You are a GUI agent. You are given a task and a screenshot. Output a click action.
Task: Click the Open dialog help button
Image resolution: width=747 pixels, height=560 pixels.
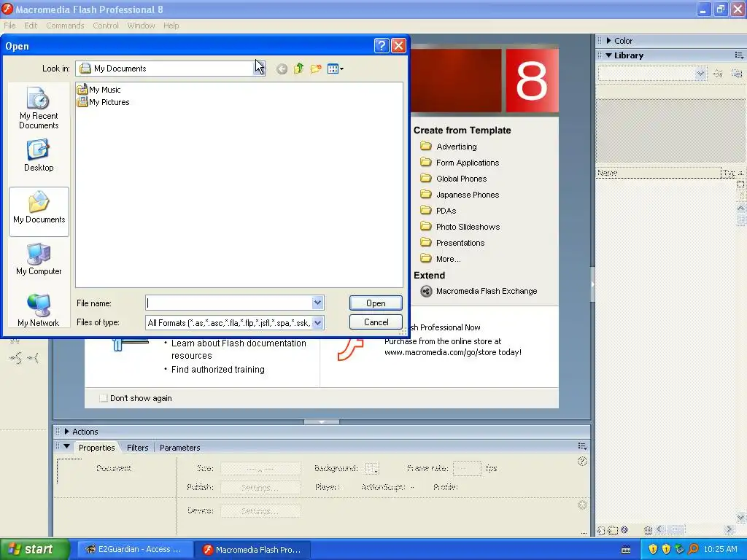[x=382, y=45]
